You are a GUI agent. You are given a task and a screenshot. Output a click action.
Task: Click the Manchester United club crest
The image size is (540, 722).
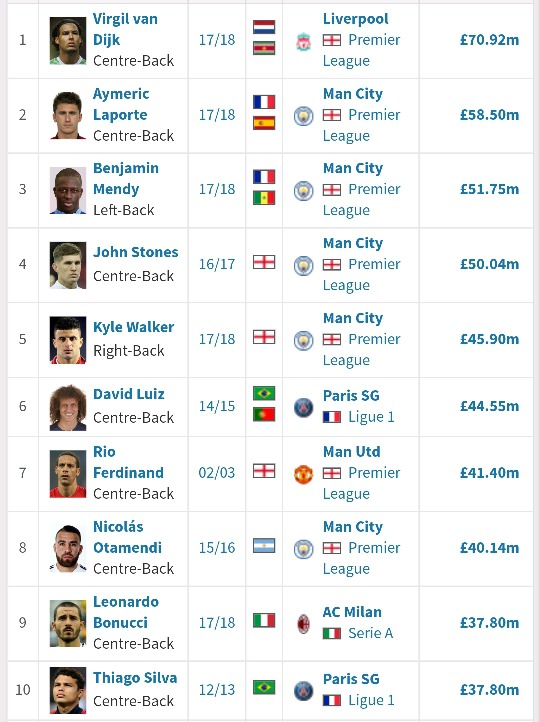point(303,474)
